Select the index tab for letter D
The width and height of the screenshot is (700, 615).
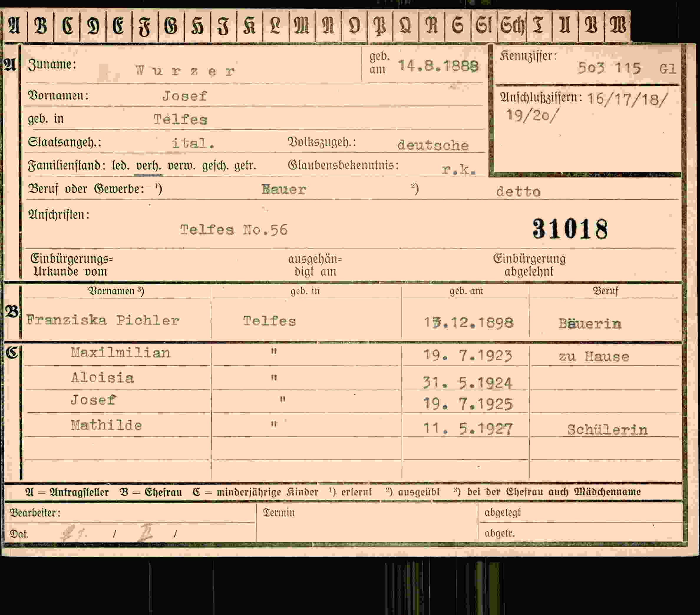(93, 26)
